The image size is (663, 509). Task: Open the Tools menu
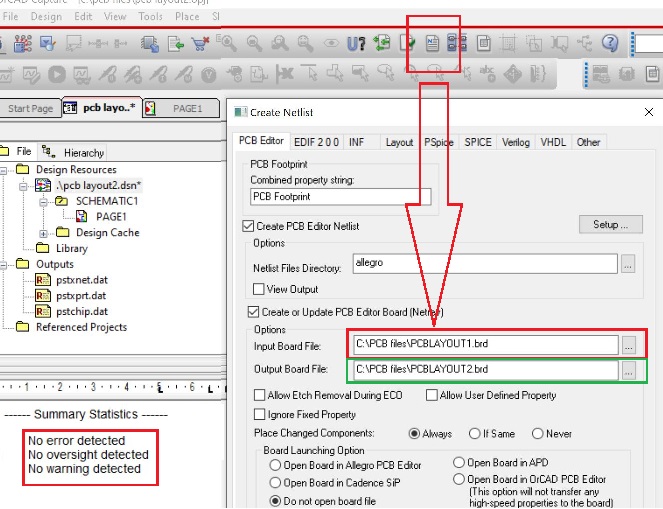pos(150,17)
